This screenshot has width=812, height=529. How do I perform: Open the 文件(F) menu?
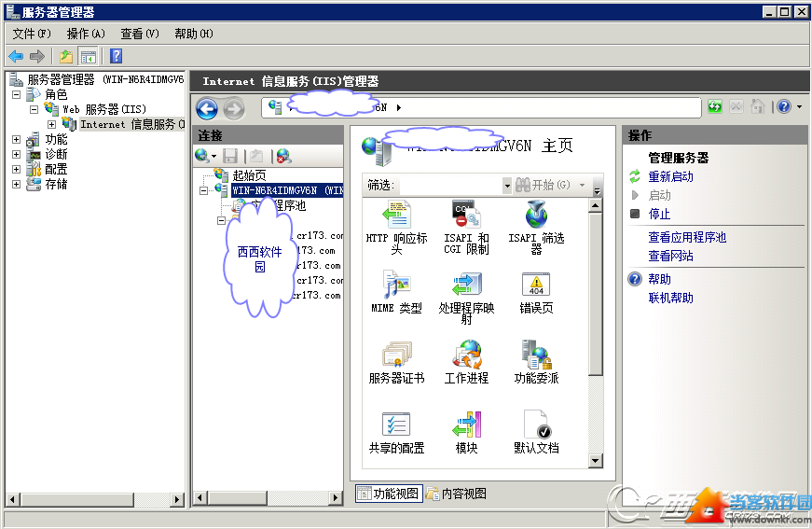point(32,34)
